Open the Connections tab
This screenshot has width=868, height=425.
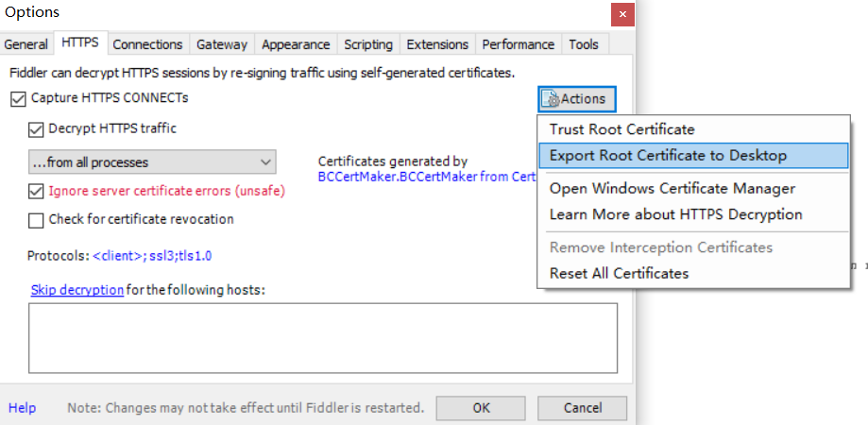coord(147,44)
